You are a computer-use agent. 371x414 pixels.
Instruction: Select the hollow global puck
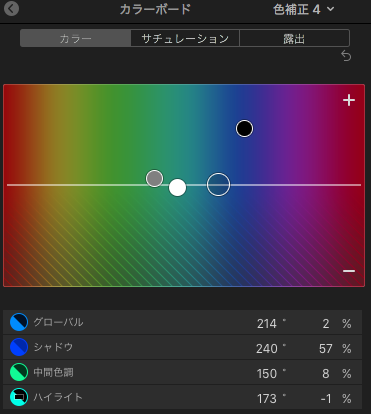tap(218, 184)
